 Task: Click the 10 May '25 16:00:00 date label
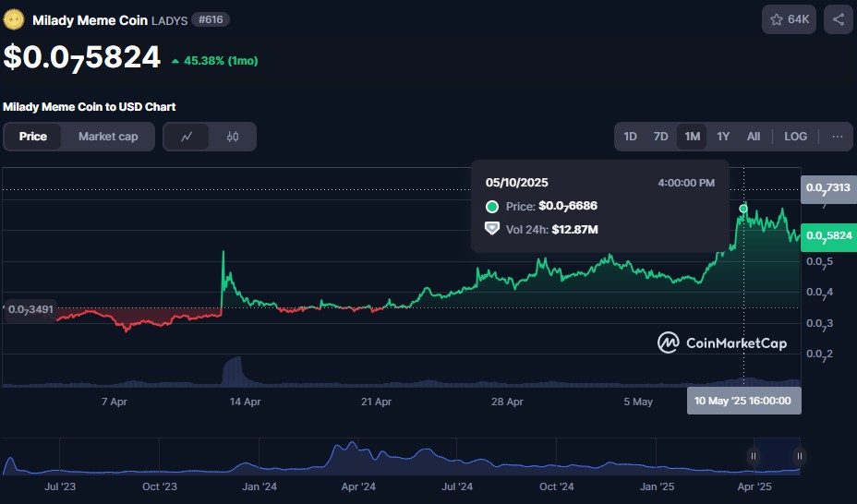[x=743, y=401]
